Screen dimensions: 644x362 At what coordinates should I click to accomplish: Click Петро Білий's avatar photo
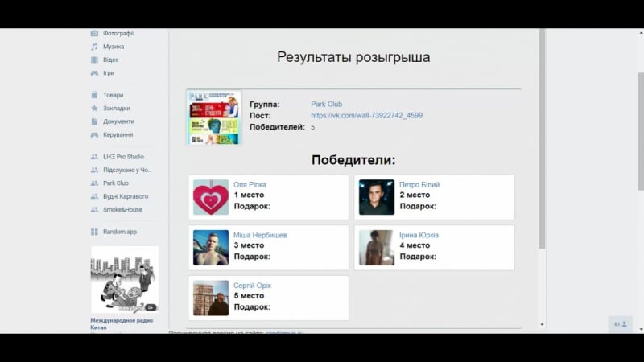point(377,197)
